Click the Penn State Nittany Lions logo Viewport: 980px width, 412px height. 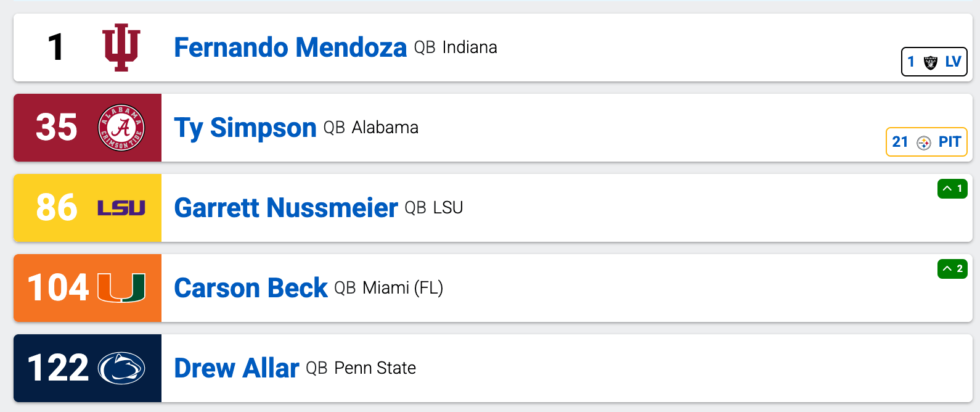121,368
